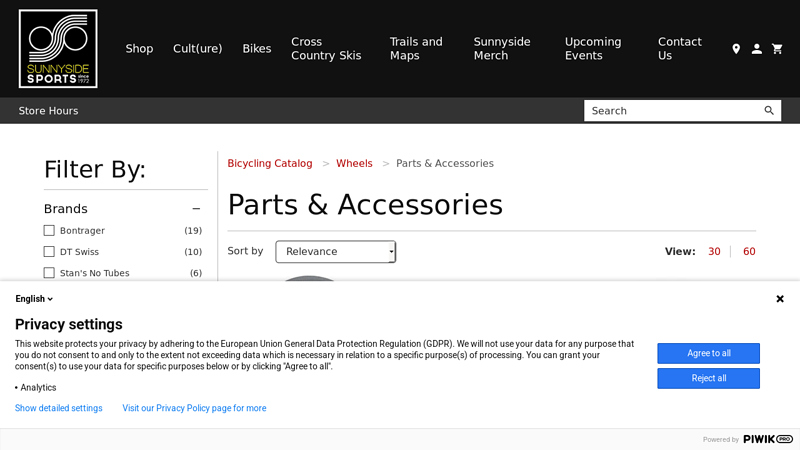This screenshot has width=800, height=450.
Task: Go to Wheels breadcrumb
Action: (x=354, y=163)
